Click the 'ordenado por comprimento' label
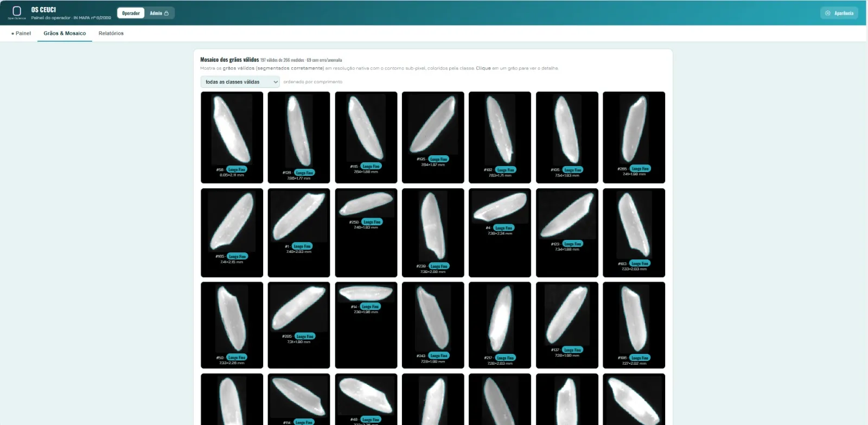 click(312, 82)
